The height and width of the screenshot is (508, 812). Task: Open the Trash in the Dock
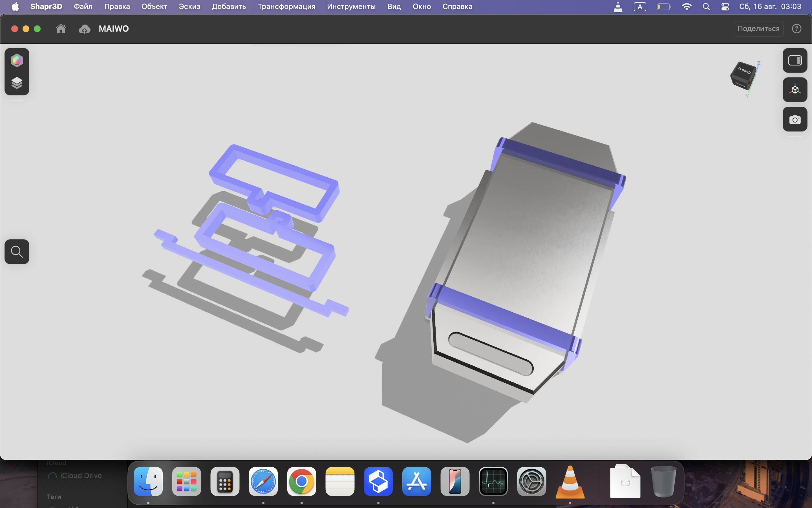[663, 481]
